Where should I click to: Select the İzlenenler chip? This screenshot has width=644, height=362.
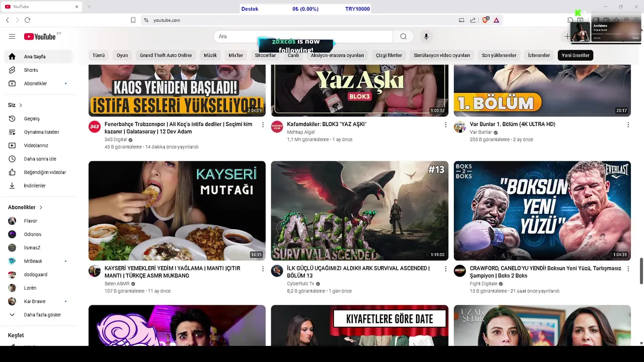(539, 55)
